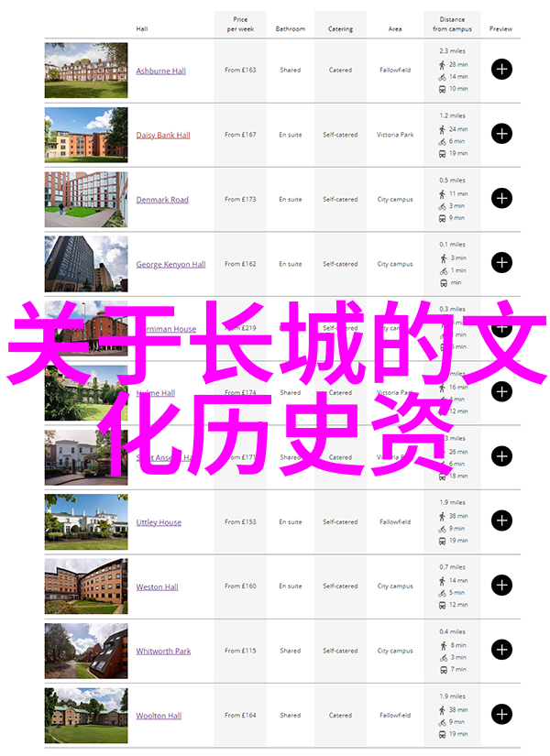Viewport: 550px width, 756px height.
Task: Open the preview plus icon for Daisy Bank Hall
Action: tap(501, 134)
